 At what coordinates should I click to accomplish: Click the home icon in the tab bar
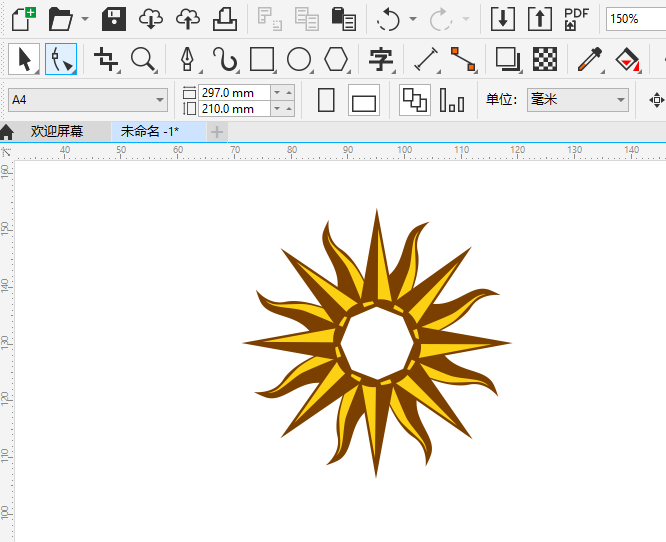(6, 132)
